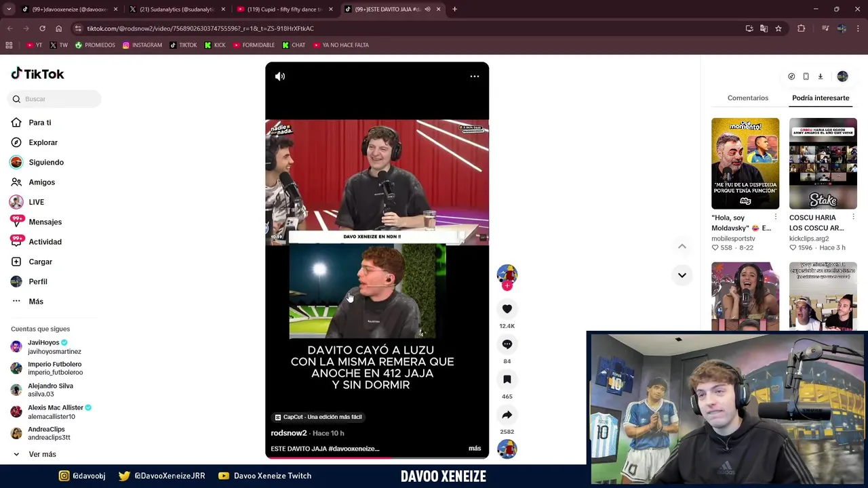Open the LIVE section
The image size is (868, 488).
click(x=36, y=202)
